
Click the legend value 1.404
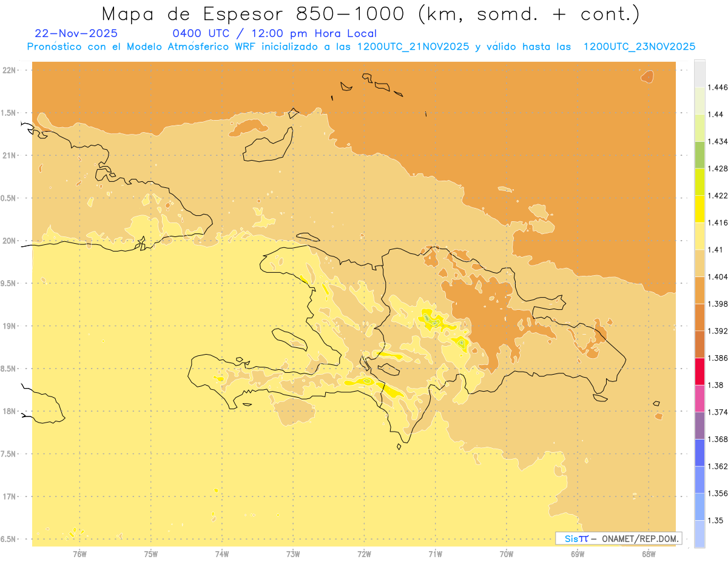[x=718, y=276]
